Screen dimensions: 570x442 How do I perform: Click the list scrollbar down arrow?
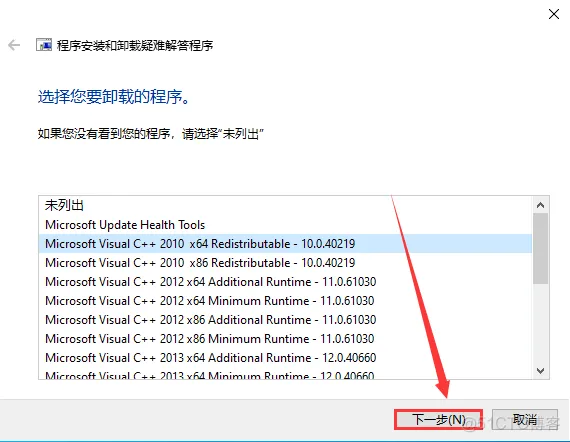(540, 371)
